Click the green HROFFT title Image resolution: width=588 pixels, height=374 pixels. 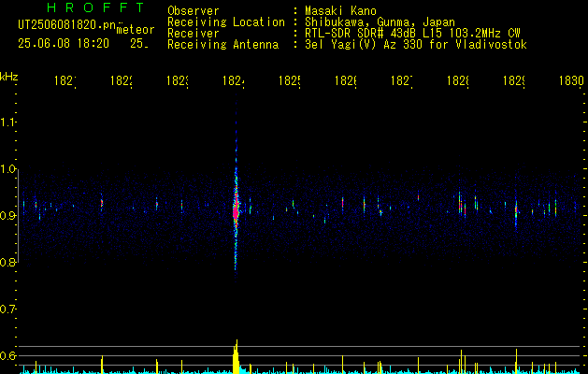[x=96, y=7]
